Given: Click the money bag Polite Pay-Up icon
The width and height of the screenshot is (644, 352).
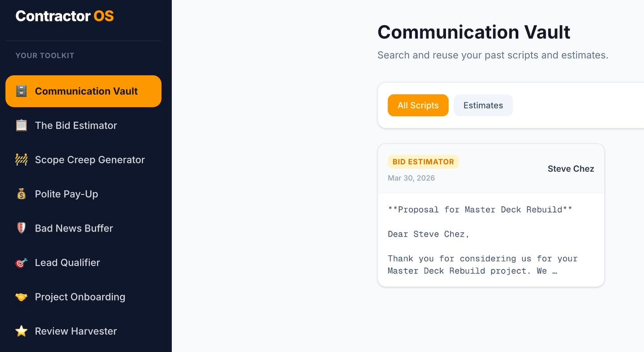Looking at the screenshot, I should [x=21, y=194].
